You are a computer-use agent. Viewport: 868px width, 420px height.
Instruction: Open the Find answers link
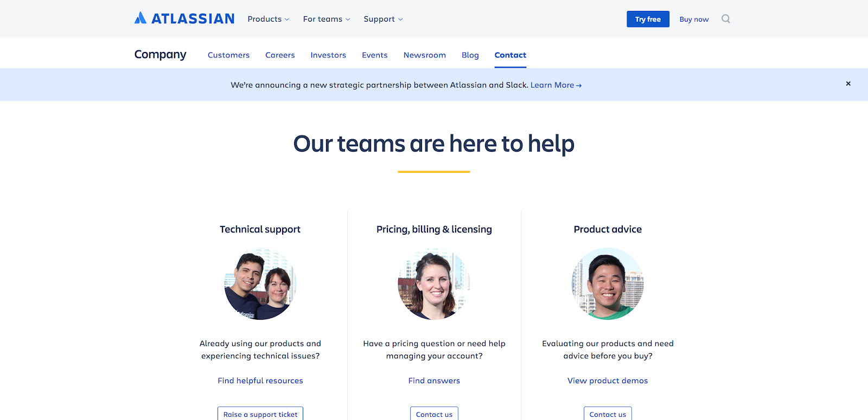click(x=434, y=380)
